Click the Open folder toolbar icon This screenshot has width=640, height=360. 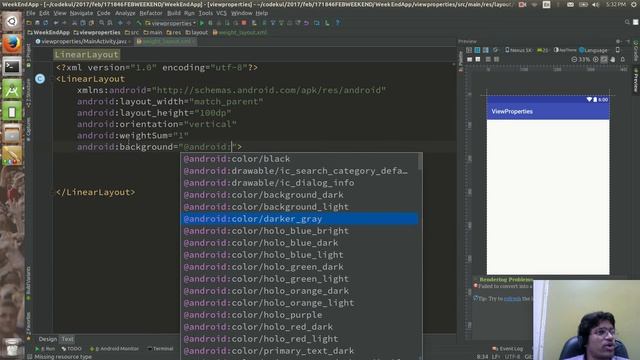click(x=29, y=23)
